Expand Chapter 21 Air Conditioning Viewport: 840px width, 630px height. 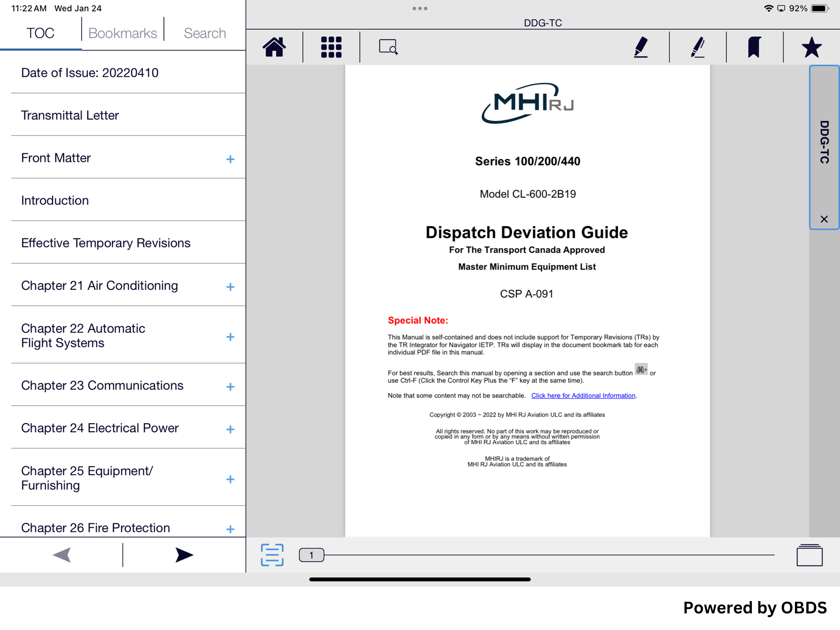tap(230, 287)
